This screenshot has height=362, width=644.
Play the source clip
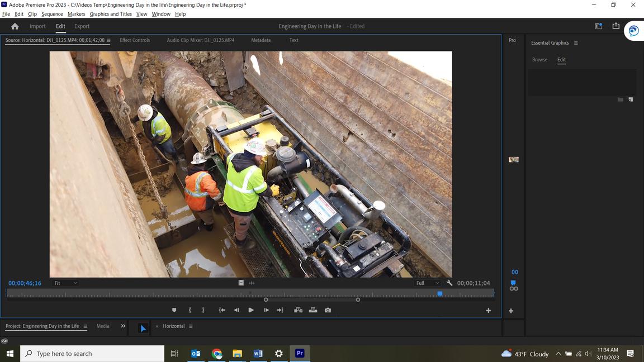coord(251,310)
